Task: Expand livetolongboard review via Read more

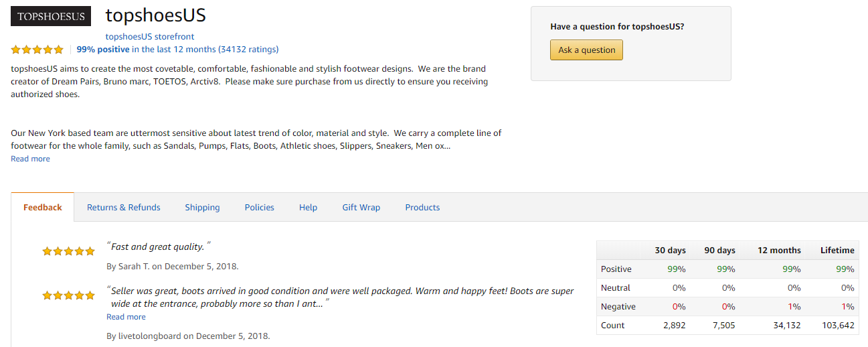Action: click(x=126, y=317)
